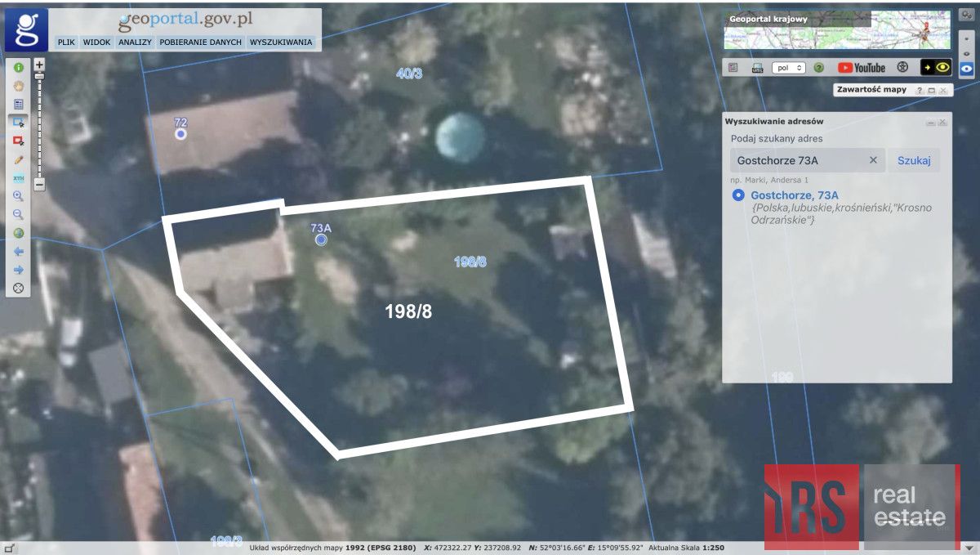The image size is (980, 555).
Task: Open the PLIK menu
Action: tap(66, 42)
